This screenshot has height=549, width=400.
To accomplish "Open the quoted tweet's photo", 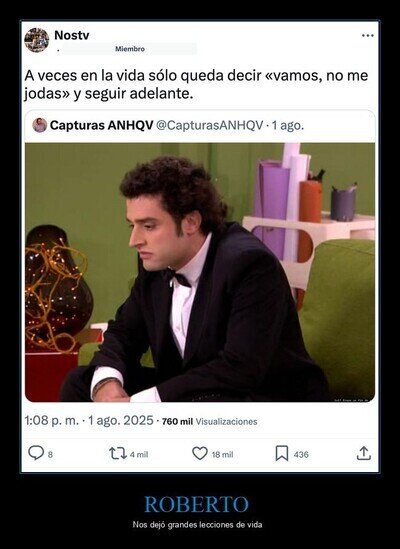I will 200,272.
